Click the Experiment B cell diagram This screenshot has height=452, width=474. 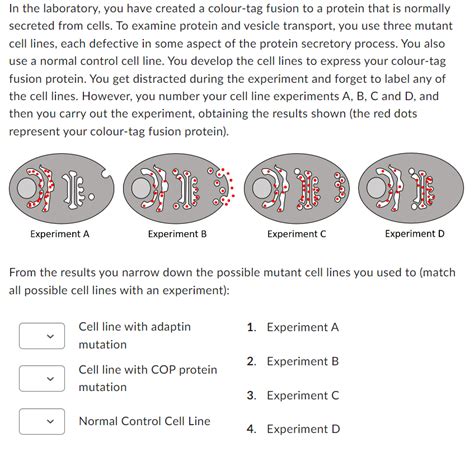tap(179, 188)
